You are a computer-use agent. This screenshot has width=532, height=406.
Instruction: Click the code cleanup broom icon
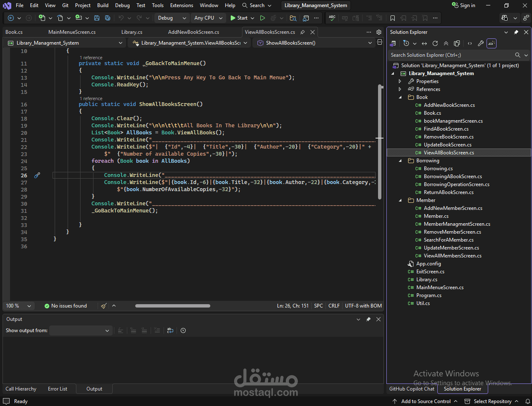pos(104,306)
